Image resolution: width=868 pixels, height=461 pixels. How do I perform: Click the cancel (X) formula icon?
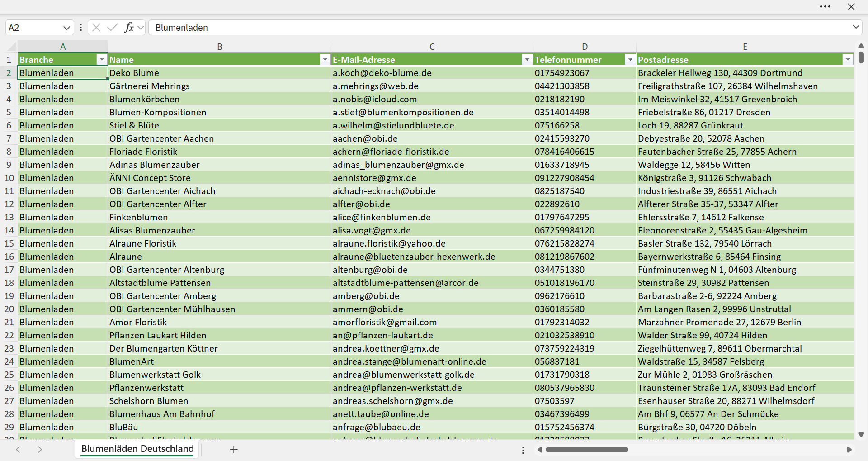pos(96,28)
